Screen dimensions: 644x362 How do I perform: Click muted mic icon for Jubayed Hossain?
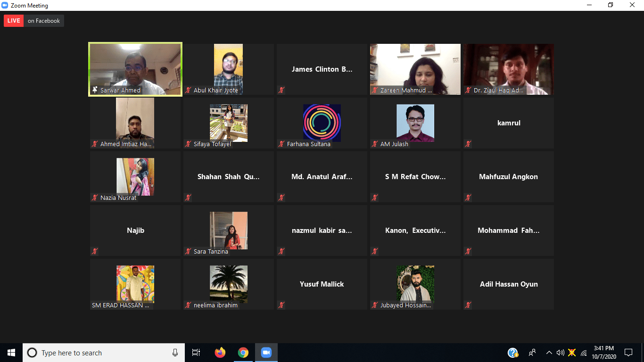[375, 305]
